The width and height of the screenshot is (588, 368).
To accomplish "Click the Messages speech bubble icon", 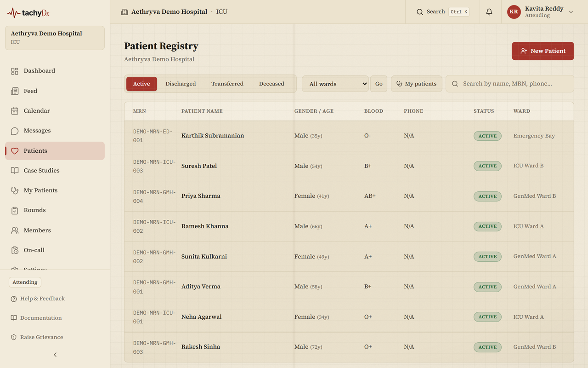I will [15, 131].
